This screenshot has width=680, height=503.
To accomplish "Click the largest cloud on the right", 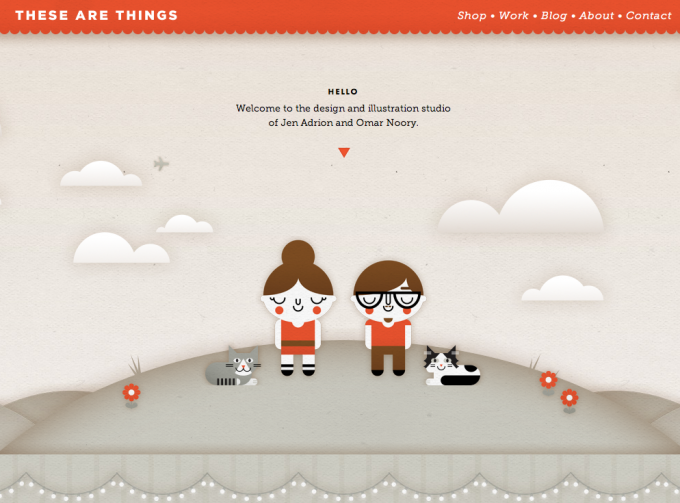I will (x=521, y=206).
